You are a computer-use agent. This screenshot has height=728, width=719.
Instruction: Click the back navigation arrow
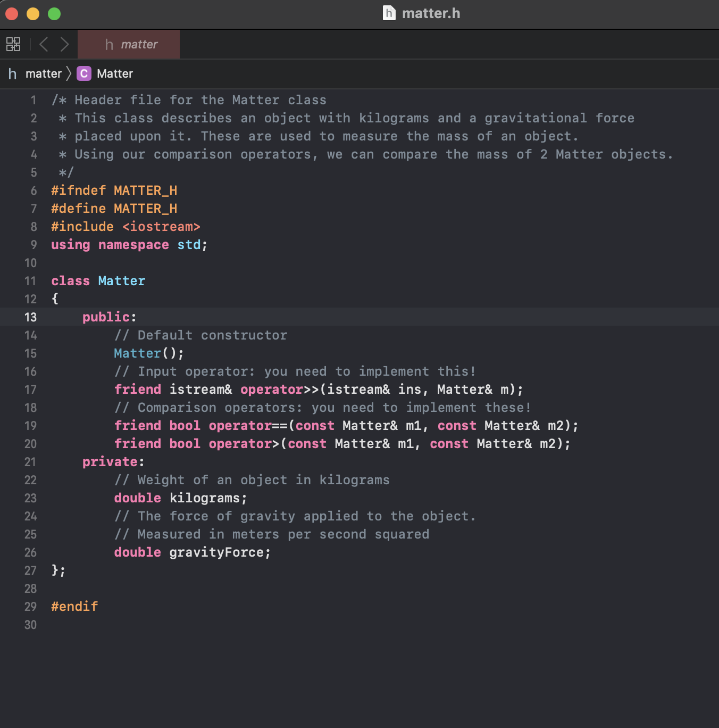pyautogui.click(x=44, y=44)
